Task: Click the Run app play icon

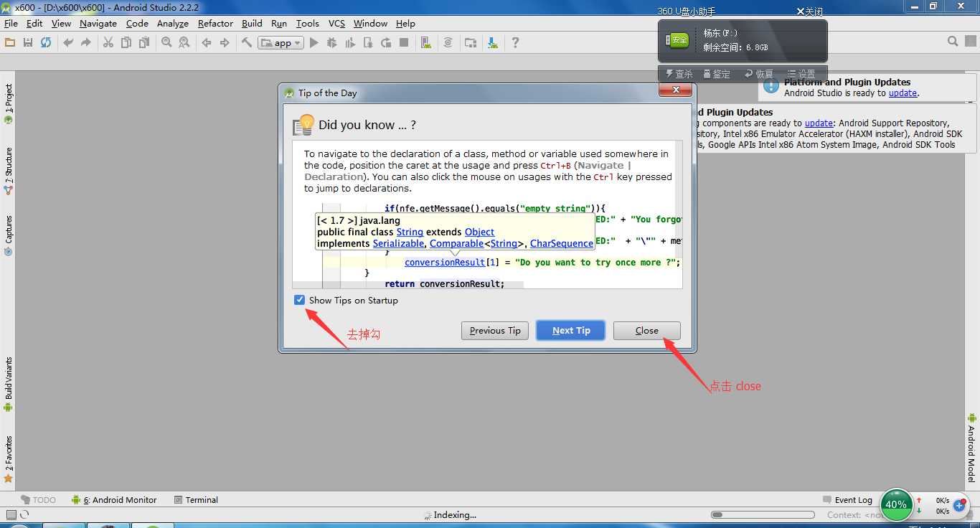Action: [314, 42]
